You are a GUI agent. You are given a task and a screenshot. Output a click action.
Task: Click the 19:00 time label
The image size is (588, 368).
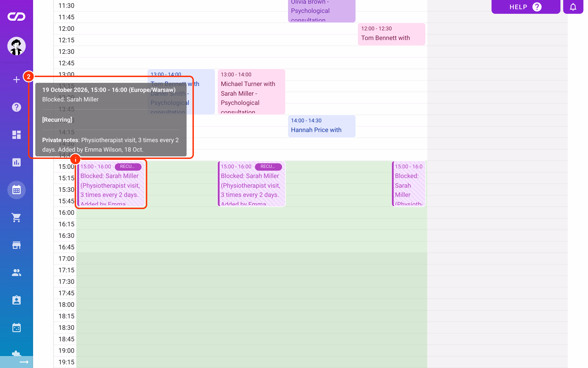coord(66,351)
